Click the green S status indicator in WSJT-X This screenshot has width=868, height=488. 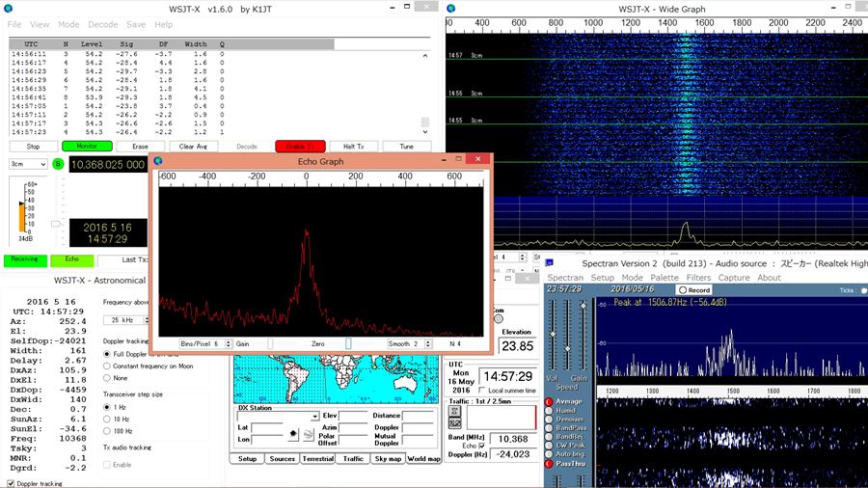58,164
